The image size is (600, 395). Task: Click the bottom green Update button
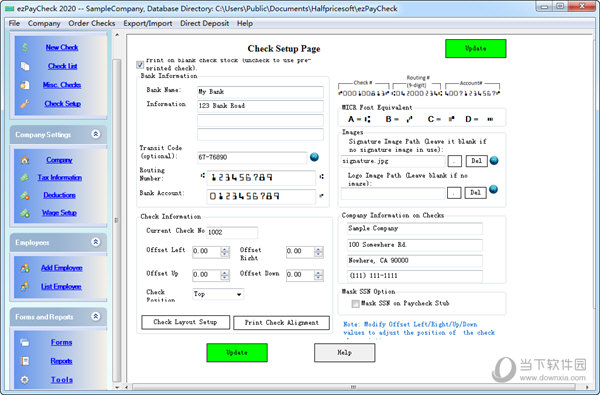point(237,353)
